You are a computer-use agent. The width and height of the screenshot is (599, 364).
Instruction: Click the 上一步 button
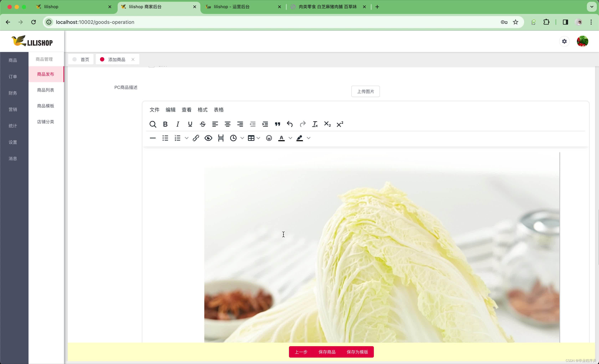tap(301, 352)
